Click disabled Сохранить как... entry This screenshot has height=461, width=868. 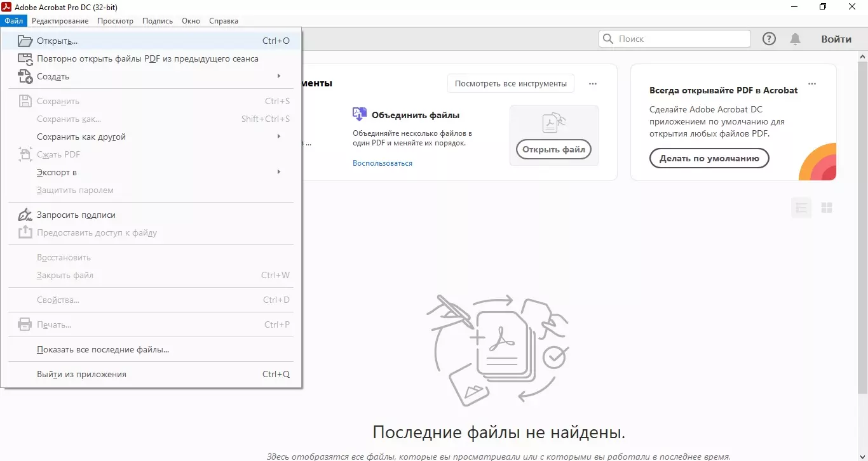point(151,119)
